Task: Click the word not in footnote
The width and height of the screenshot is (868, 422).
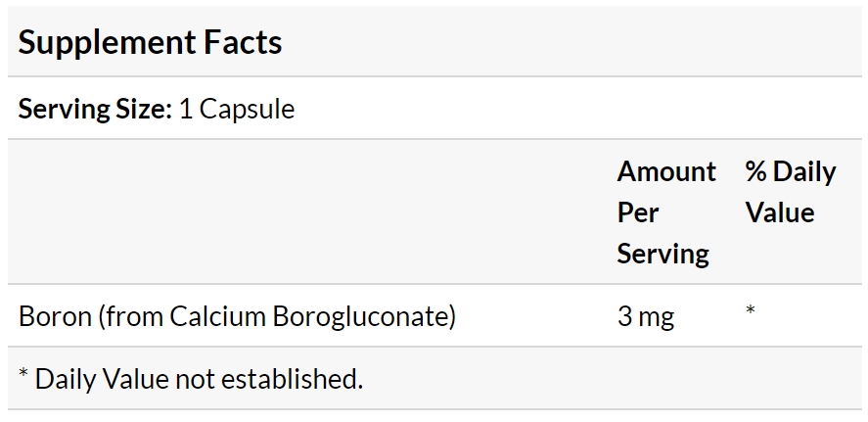Action: click(x=195, y=381)
